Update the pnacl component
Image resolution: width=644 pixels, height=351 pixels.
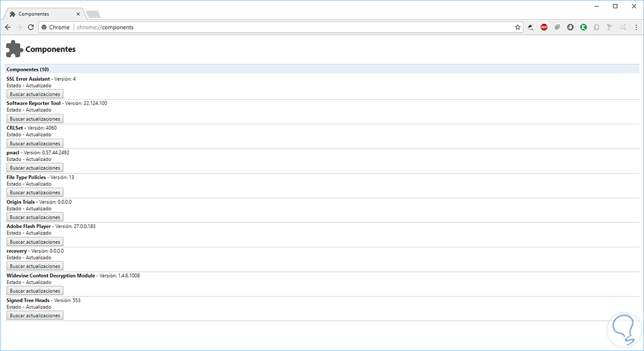tap(35, 167)
